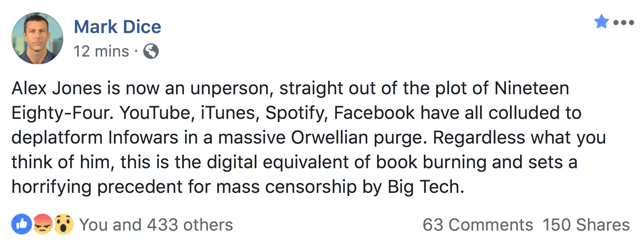Click the word "Nineteen" in the post

(531, 88)
